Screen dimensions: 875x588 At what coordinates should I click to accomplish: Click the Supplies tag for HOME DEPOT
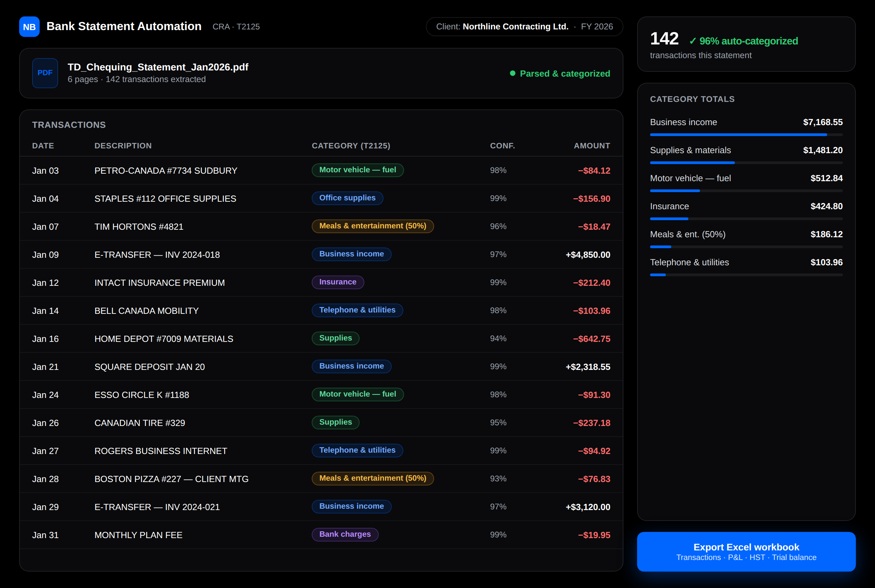[x=336, y=338]
